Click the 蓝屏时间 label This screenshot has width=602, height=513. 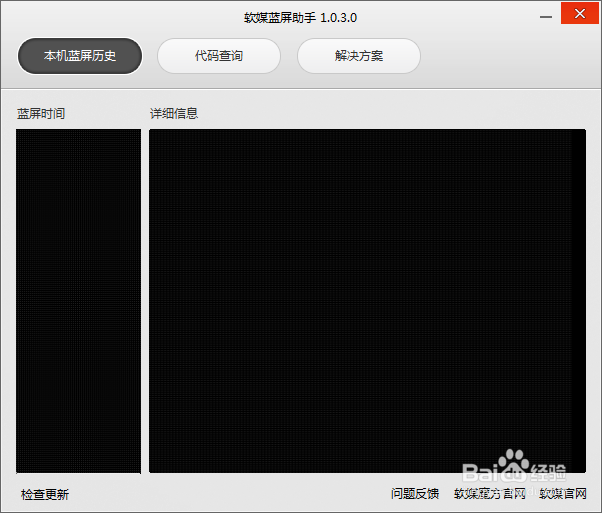coord(41,114)
